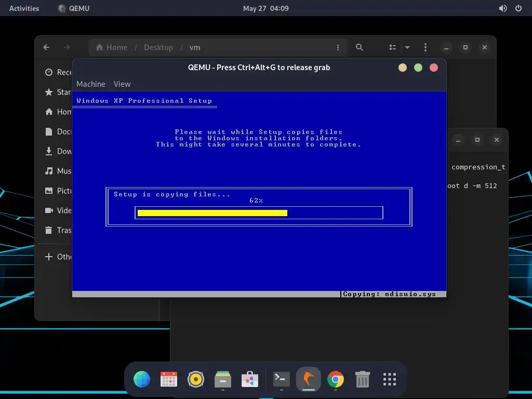Select Desktop in the path bar
Image resolution: width=532 pixels, height=399 pixels.
click(158, 47)
